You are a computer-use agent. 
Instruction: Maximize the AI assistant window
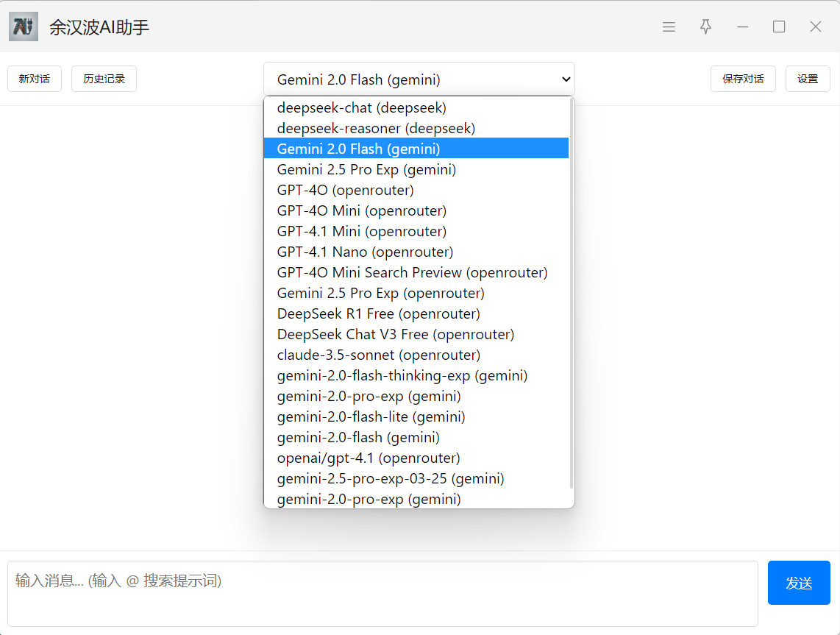[x=779, y=26]
